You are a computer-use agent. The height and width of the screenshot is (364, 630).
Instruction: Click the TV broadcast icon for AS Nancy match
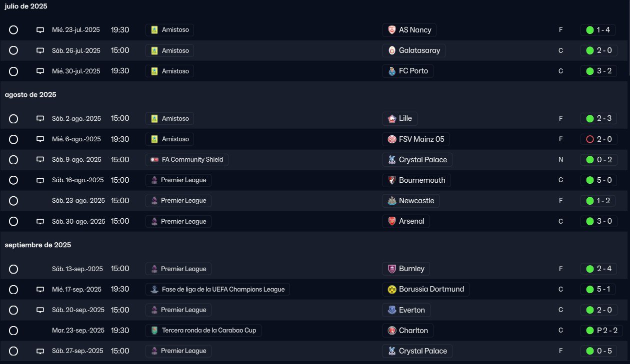click(x=40, y=30)
